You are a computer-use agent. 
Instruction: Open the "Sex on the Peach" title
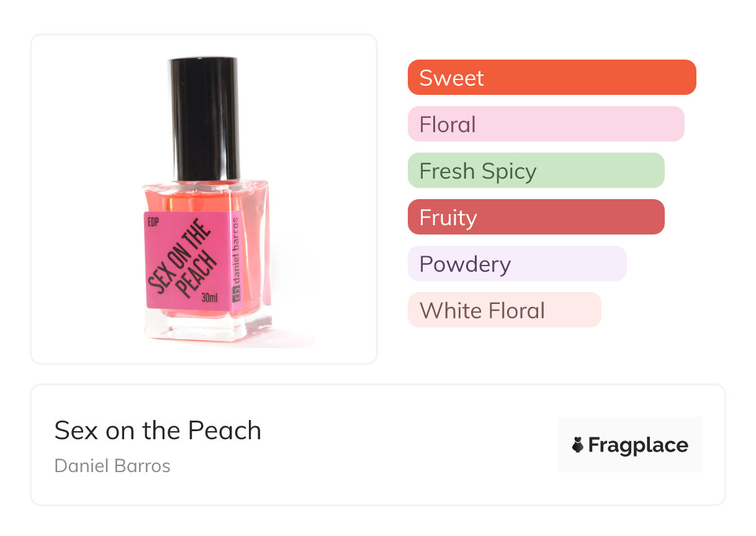click(158, 431)
